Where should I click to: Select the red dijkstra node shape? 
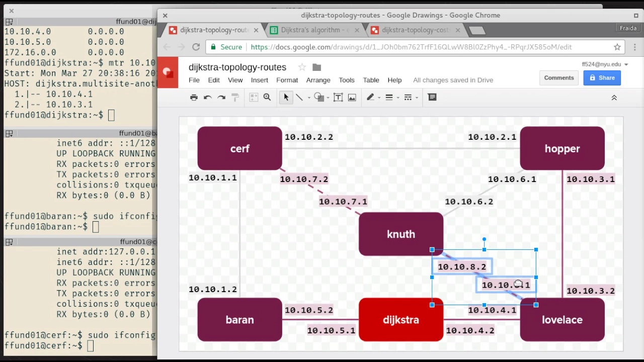(401, 319)
